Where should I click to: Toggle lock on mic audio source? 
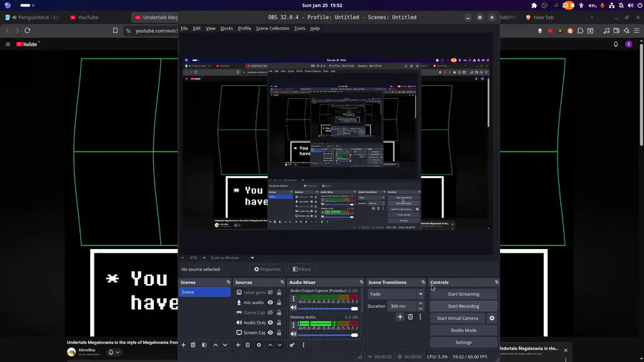coord(279,303)
